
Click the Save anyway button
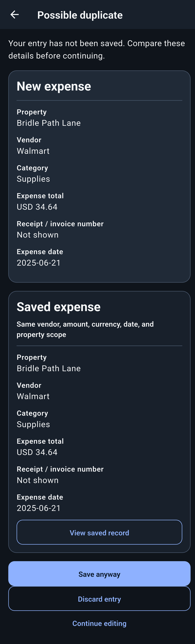(x=99, y=574)
